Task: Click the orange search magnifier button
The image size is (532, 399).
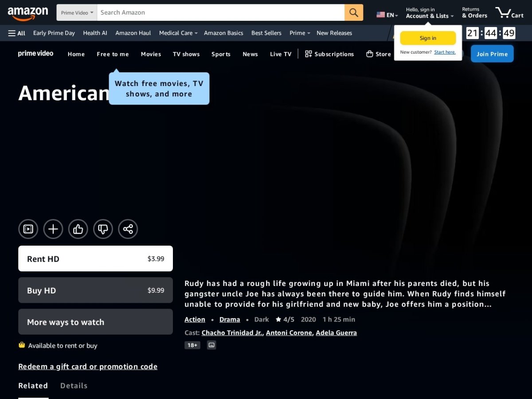Action: [x=354, y=12]
